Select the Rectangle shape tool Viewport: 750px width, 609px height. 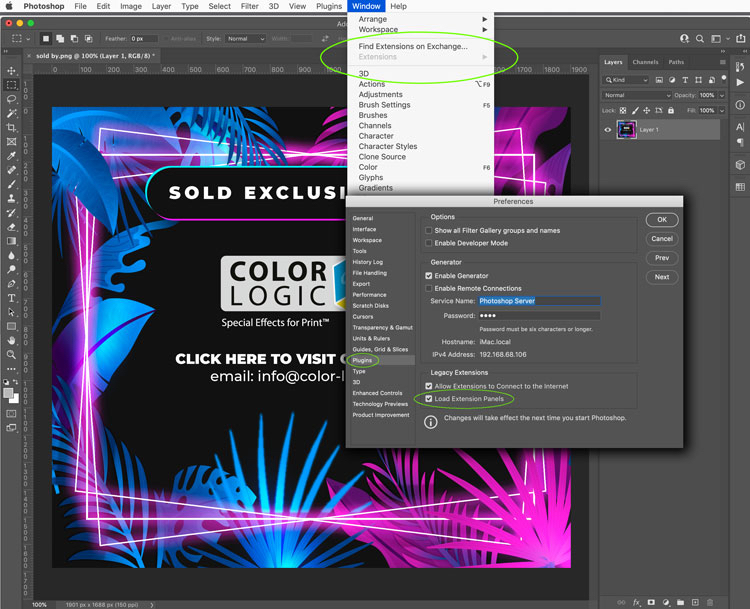[11, 326]
